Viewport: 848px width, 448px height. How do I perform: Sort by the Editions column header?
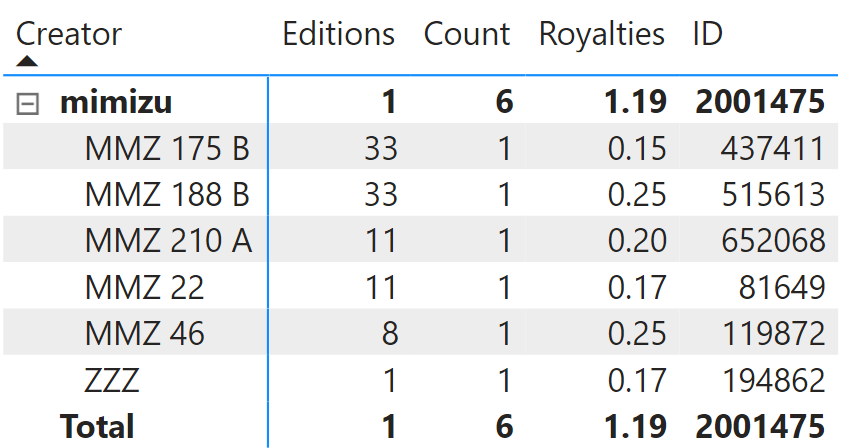pos(339,35)
